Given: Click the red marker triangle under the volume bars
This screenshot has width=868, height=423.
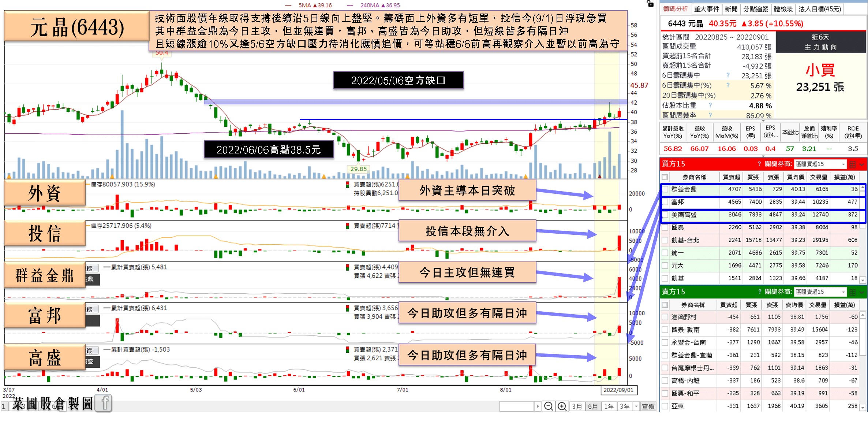Looking at the screenshot, I should pos(599,177).
